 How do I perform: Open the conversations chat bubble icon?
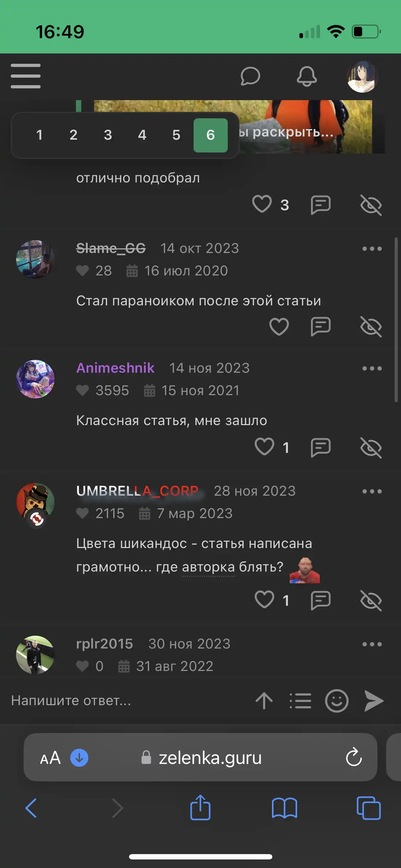click(250, 76)
